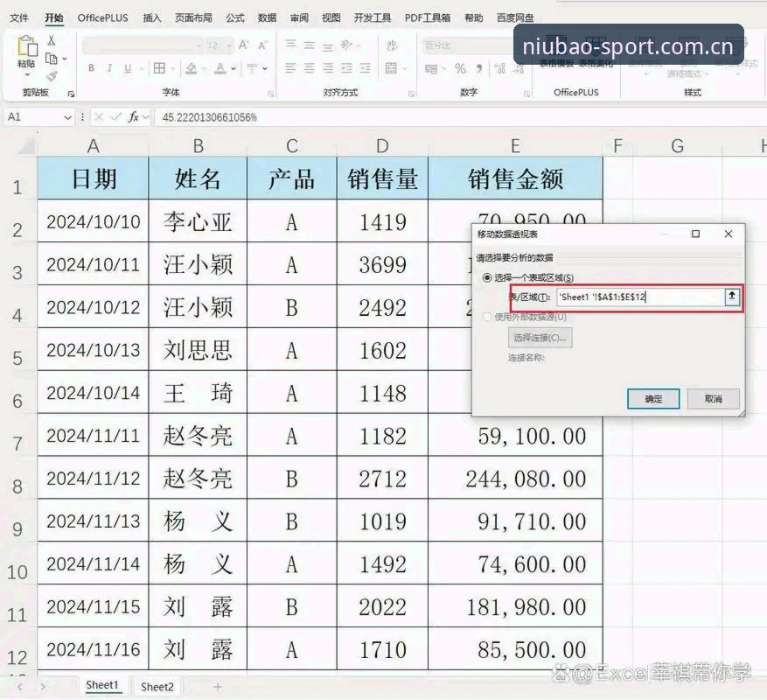Viewport: 767px width, 700px height.
Task: Open the 文件 menu tab
Action: tap(19, 18)
